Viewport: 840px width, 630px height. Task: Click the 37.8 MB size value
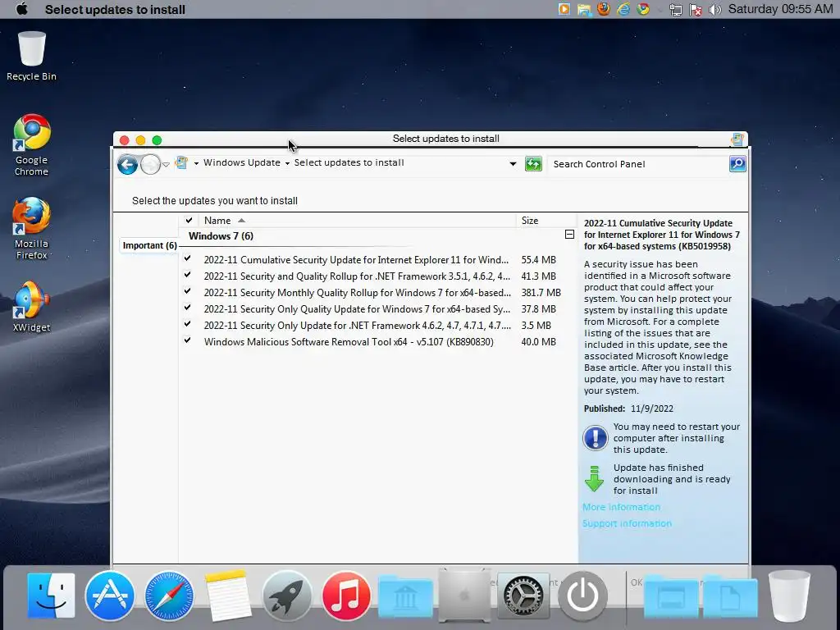click(x=538, y=309)
